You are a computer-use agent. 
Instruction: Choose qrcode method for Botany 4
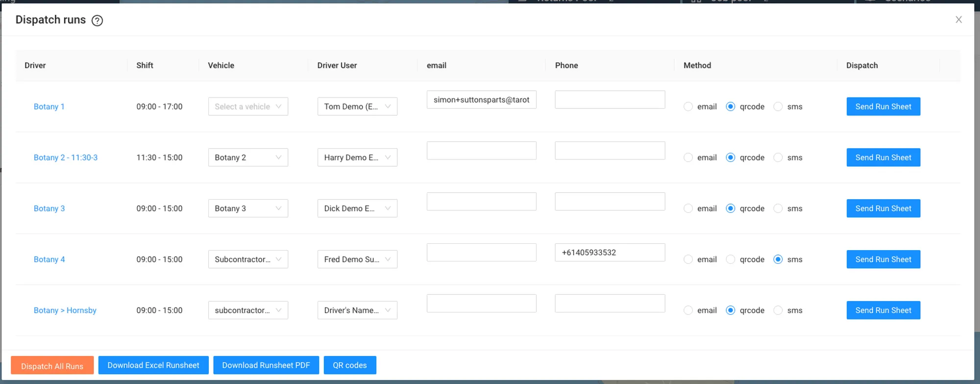[730, 259]
